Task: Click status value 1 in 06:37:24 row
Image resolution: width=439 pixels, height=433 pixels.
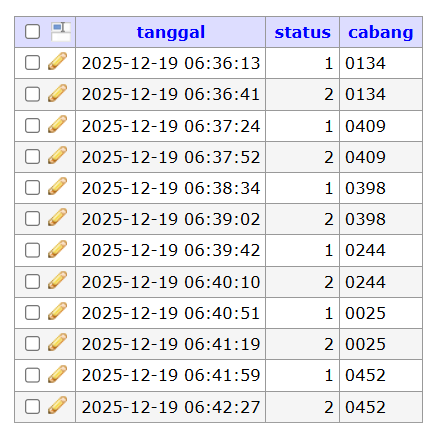Action: click(329, 126)
